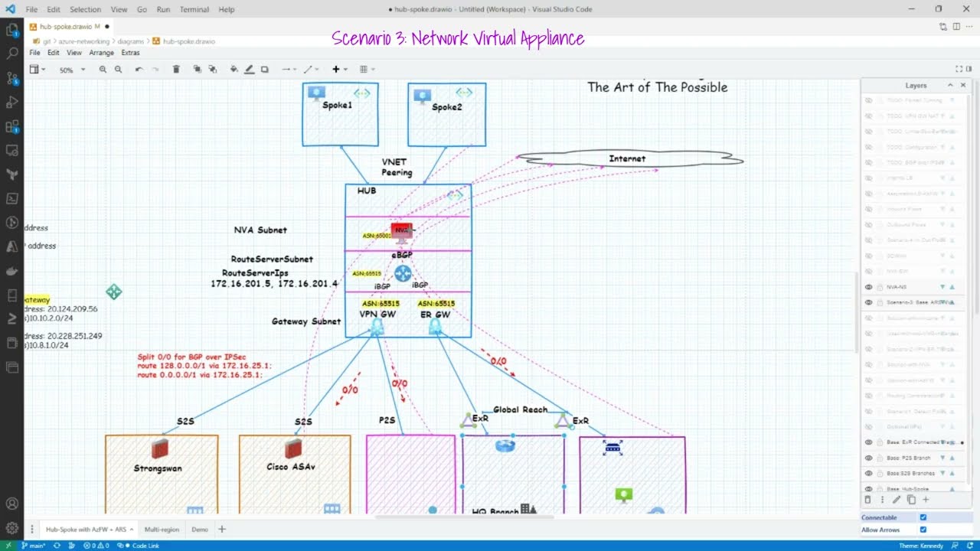Open the Line Color pencil tool
This screenshot has width=980, height=551.
click(x=249, y=70)
